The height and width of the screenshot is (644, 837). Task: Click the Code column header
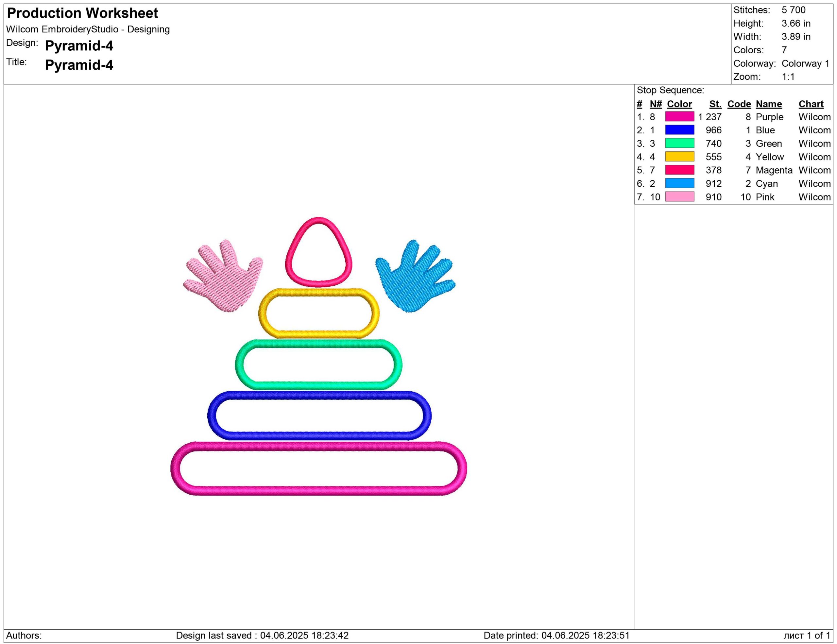739,104
